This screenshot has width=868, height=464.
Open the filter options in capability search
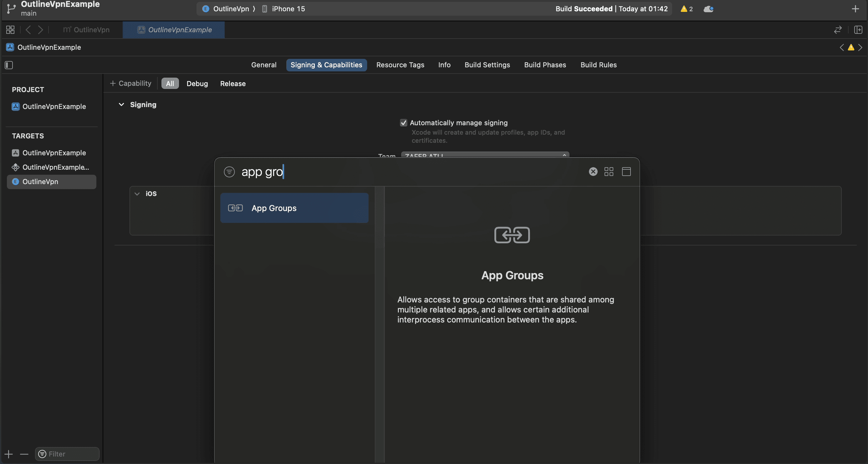(x=229, y=172)
